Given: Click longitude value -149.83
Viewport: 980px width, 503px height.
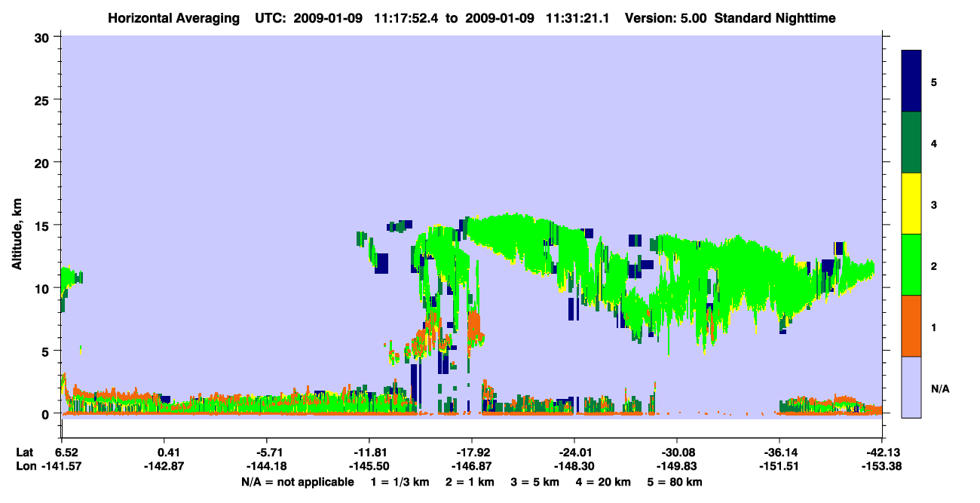Looking at the screenshot, I should click(677, 467).
